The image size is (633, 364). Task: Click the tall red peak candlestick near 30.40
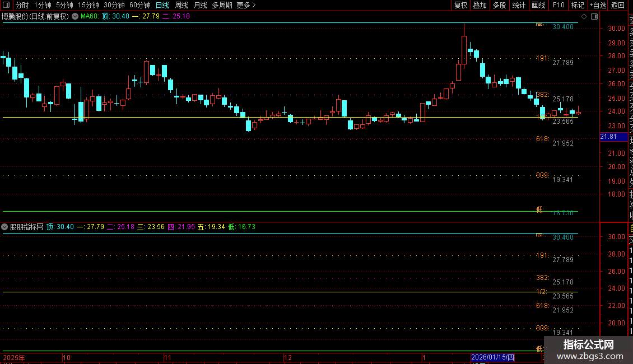click(x=464, y=49)
